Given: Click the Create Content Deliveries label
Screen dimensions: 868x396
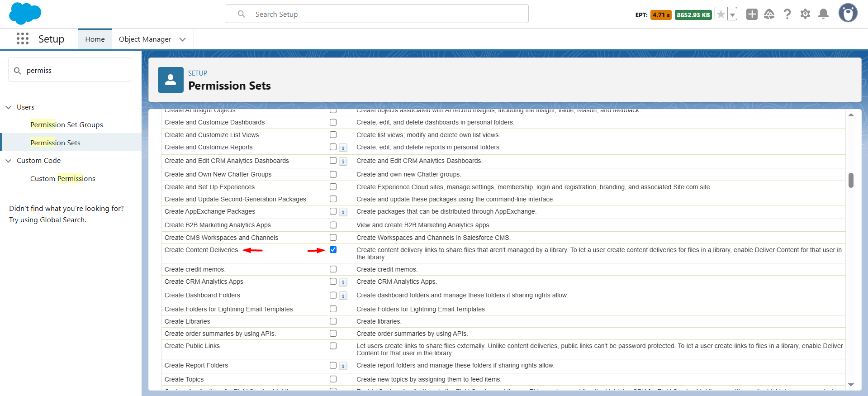Looking at the screenshot, I should pos(201,250).
